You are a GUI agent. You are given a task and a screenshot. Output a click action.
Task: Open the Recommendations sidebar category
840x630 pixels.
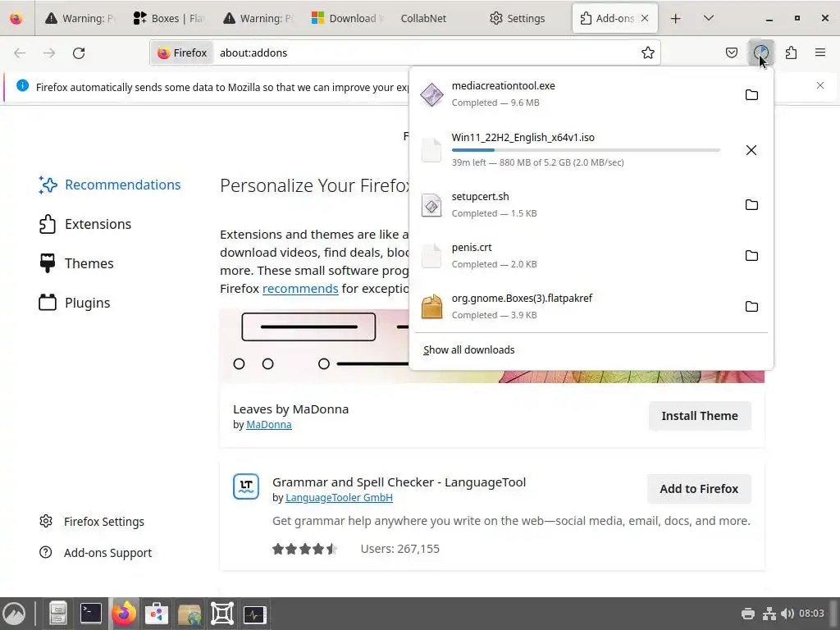(x=110, y=185)
